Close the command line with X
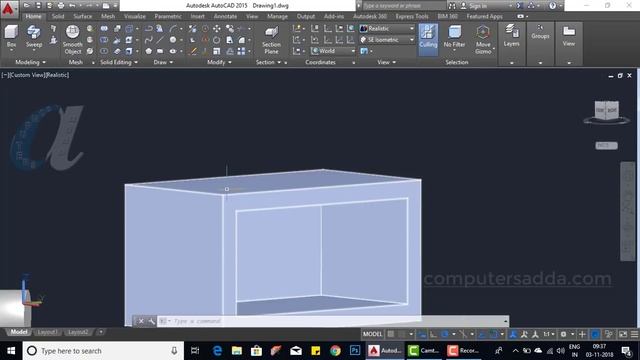The height and width of the screenshot is (360, 640). [x=141, y=321]
